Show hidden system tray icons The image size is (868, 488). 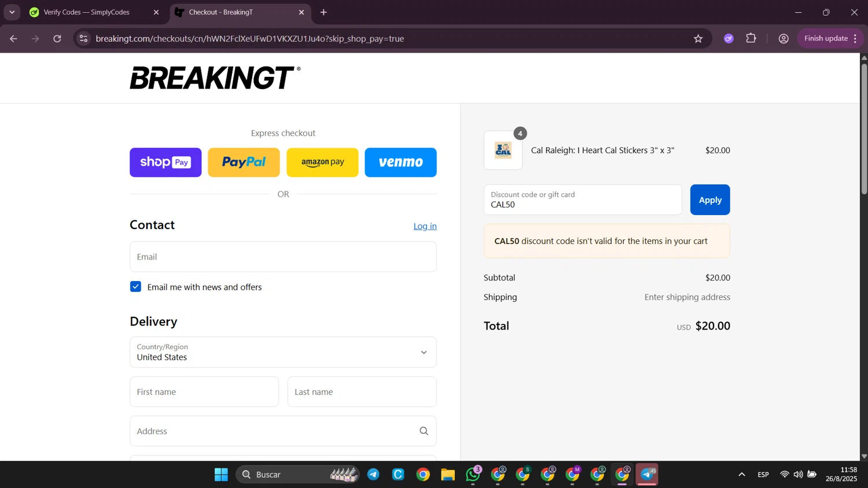742,475
